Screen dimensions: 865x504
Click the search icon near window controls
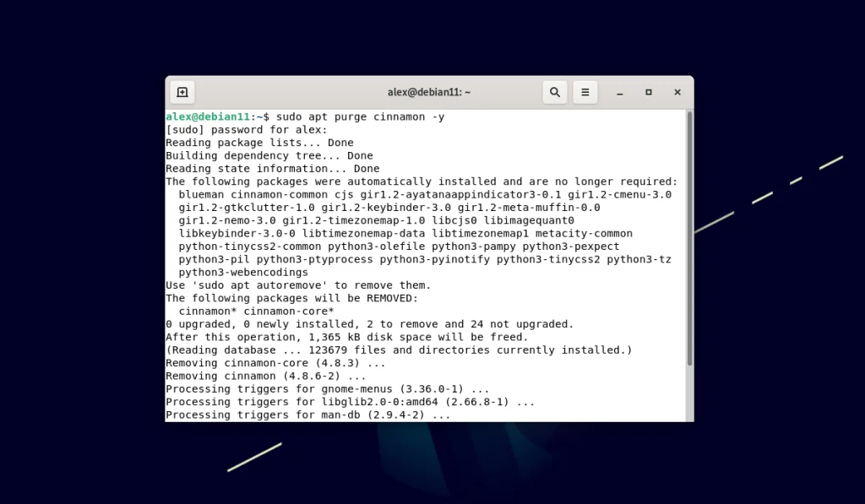pos(555,91)
